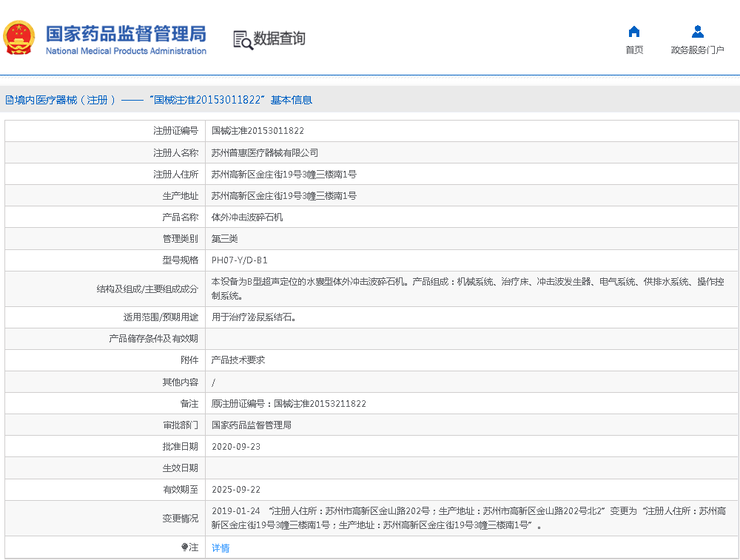This screenshot has width=740, height=560.
Task: Open the 首页 text label
Action: point(634,50)
